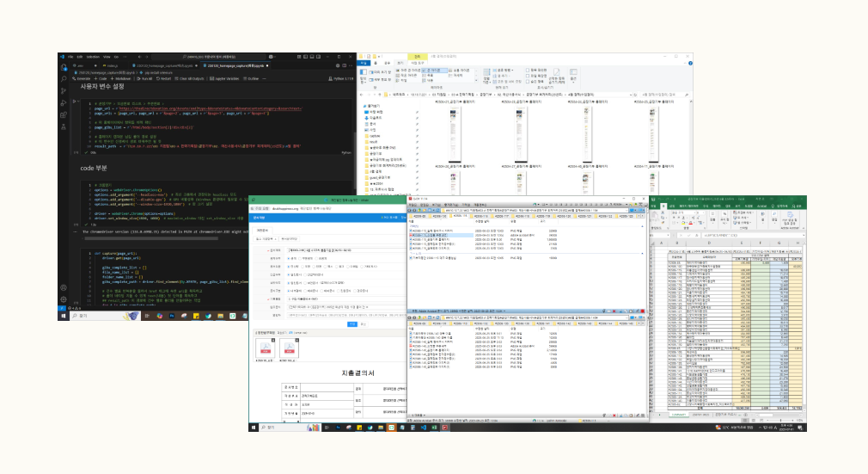Add a Markdown cell from notebook toolbar
The height and width of the screenshot is (474, 868).
120,79
